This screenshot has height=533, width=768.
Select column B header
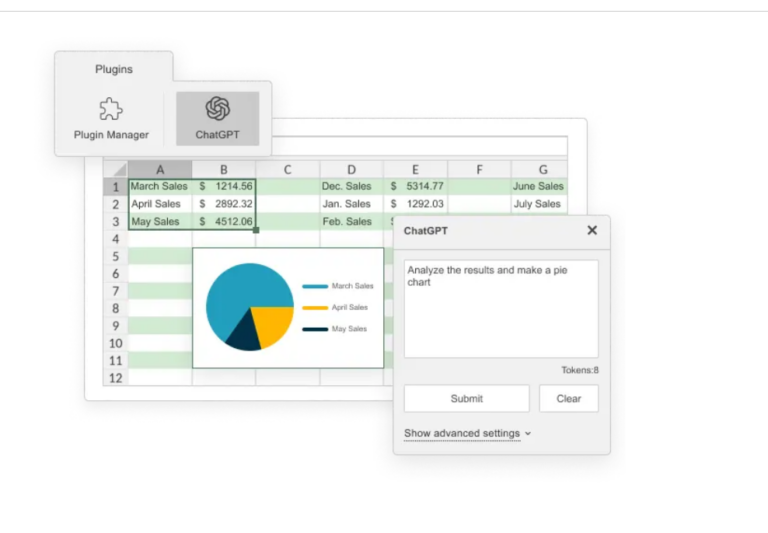(224, 169)
